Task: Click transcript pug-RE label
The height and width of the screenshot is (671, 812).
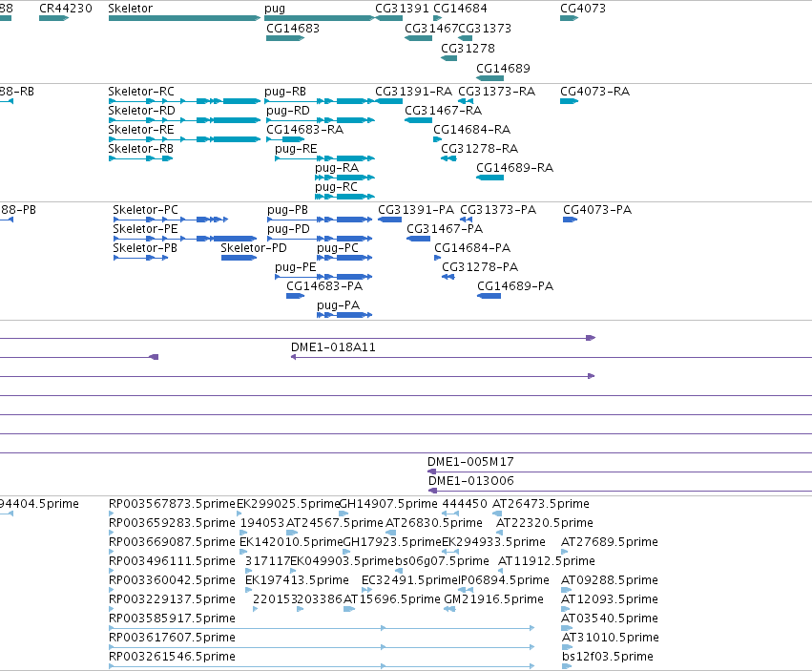Action: point(296,149)
